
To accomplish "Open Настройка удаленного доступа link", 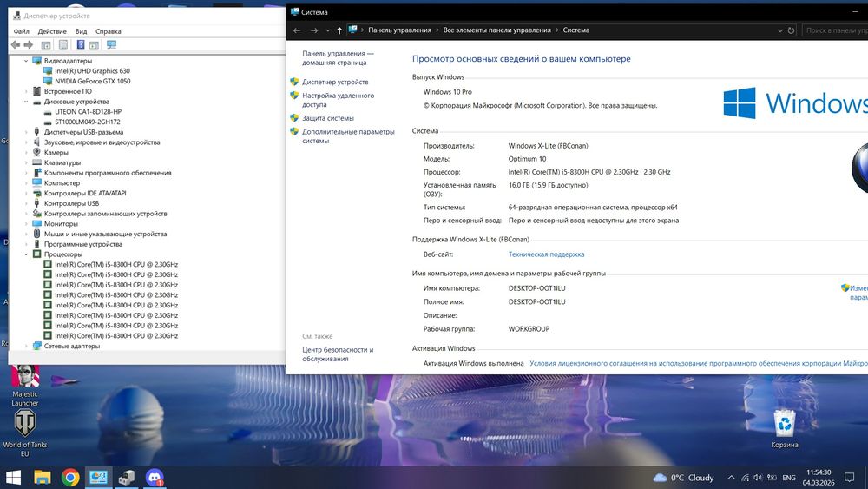I will pyautogui.click(x=338, y=100).
